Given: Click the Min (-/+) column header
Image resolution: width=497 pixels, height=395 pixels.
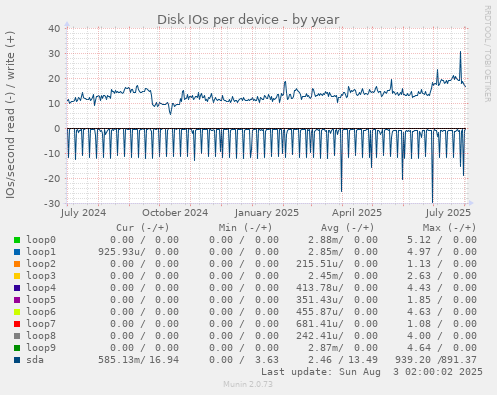Looking at the screenshot, I should click(245, 228).
